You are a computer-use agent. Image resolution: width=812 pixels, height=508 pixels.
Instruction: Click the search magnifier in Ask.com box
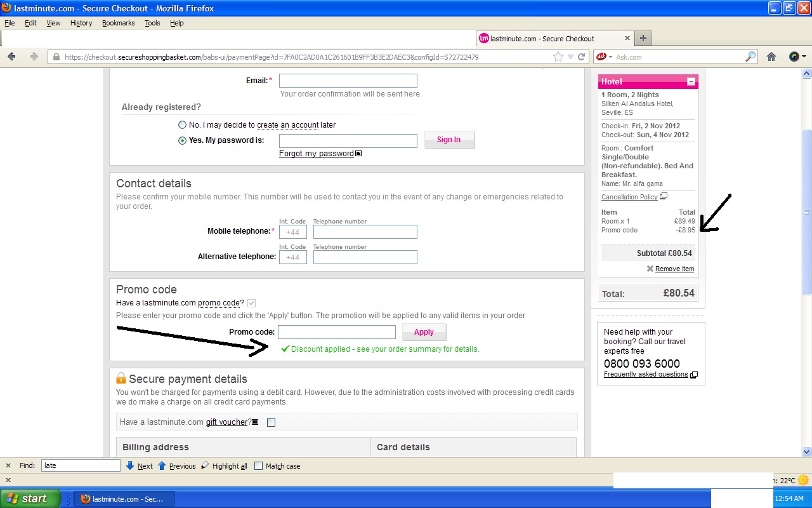(x=750, y=57)
